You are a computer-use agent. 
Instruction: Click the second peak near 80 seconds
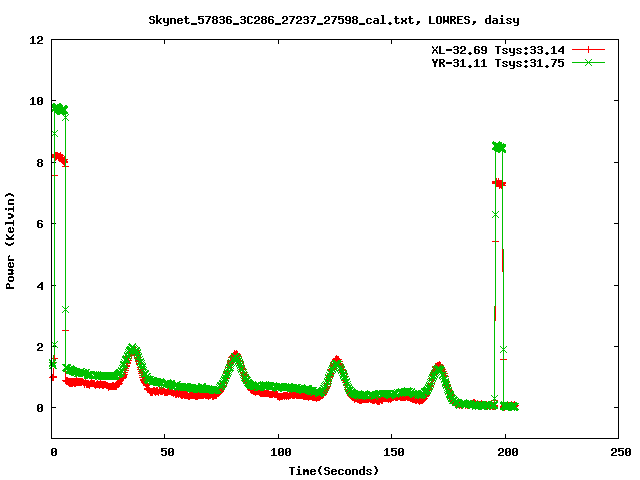pos(235,357)
